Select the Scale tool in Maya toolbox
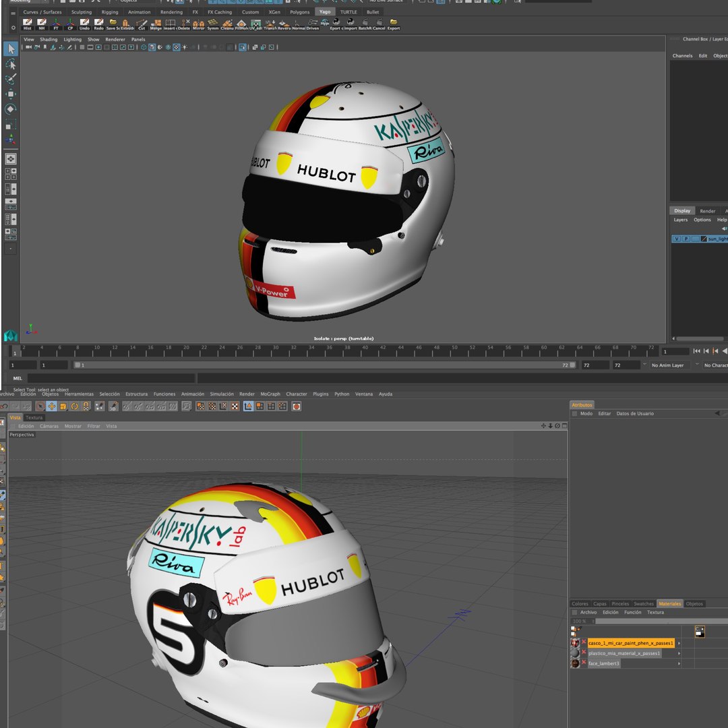Image resolution: width=728 pixels, height=728 pixels. tap(11, 125)
